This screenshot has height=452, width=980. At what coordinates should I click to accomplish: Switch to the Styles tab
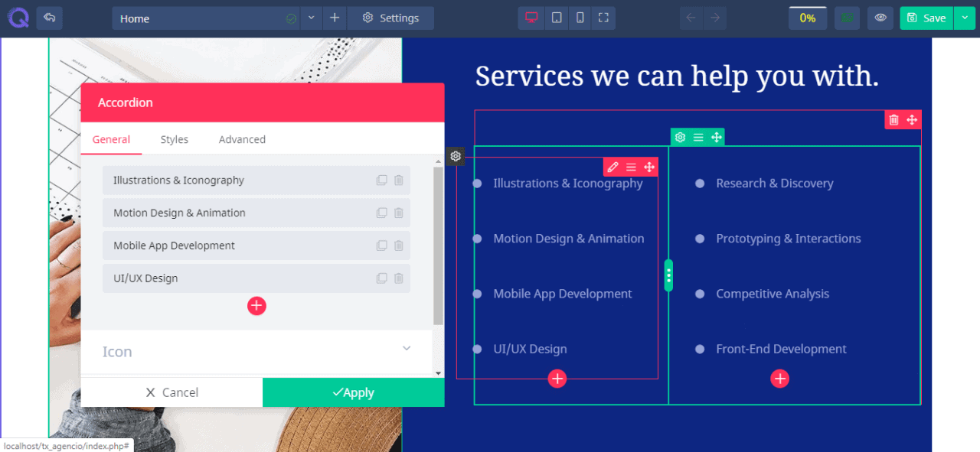(174, 139)
